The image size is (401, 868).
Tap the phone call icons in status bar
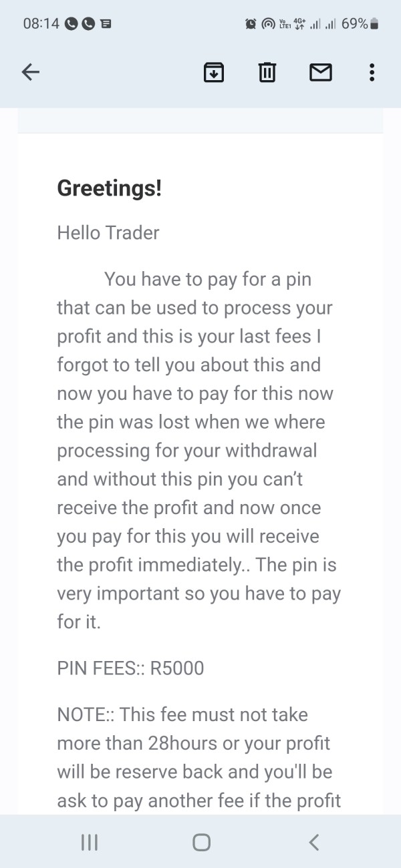click(80, 24)
